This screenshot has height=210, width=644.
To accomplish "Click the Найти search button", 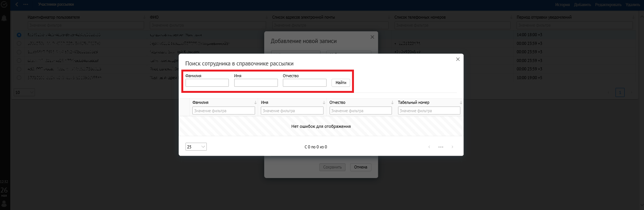I will 341,83.
